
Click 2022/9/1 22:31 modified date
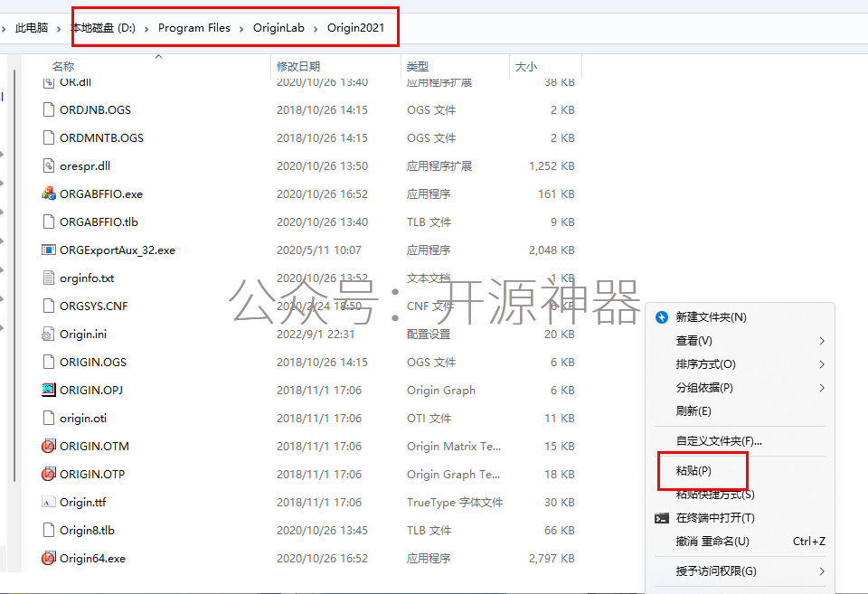click(316, 334)
